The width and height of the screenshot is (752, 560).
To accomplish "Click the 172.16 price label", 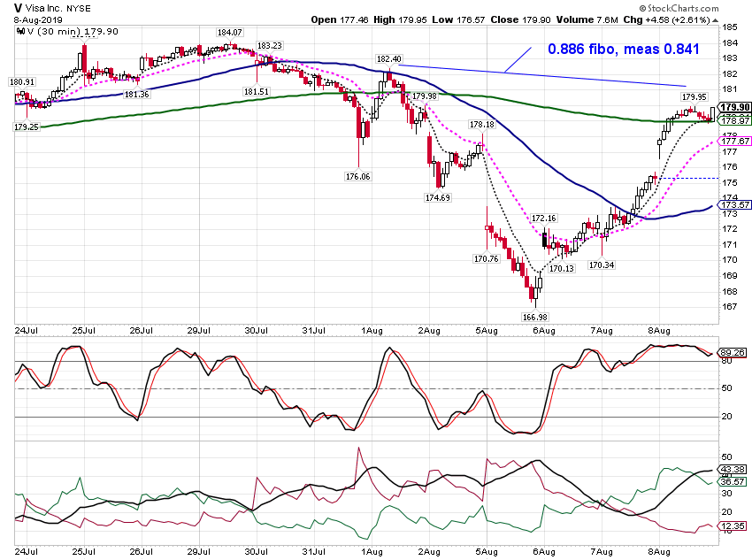I will point(544,219).
